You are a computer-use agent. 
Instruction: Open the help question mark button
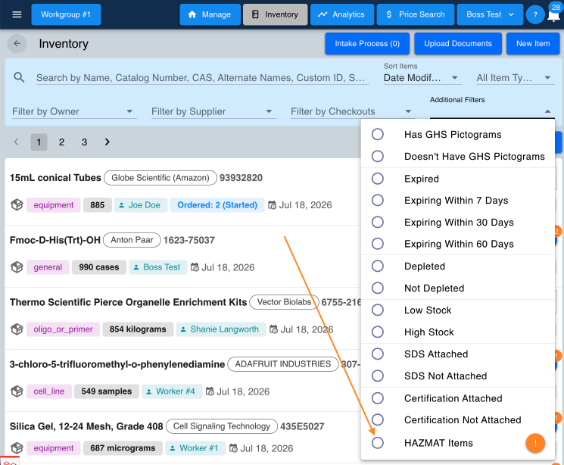(x=535, y=15)
